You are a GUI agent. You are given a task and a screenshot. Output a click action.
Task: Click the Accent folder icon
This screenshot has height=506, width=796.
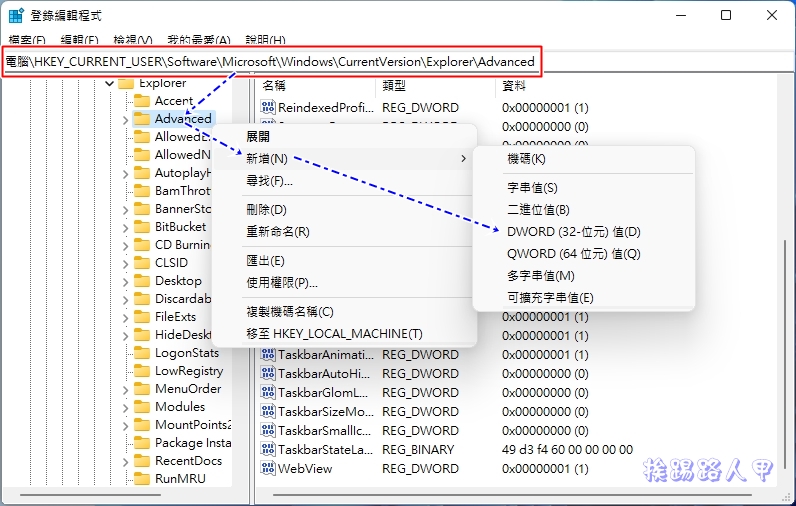point(142,100)
